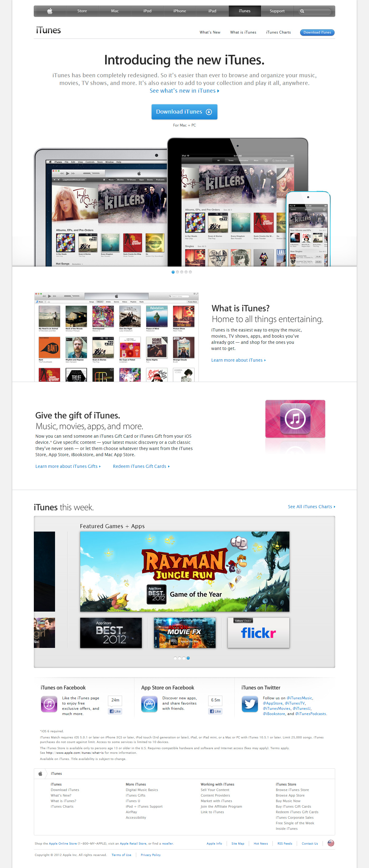The height and width of the screenshot is (868, 369).
Task: Select the fifth hero carousel dot
Action: [190, 272]
